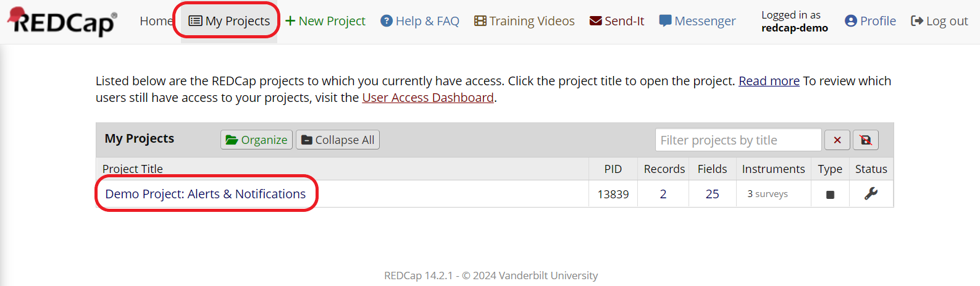
Task: Click the REDCap logo
Action: tap(62, 22)
